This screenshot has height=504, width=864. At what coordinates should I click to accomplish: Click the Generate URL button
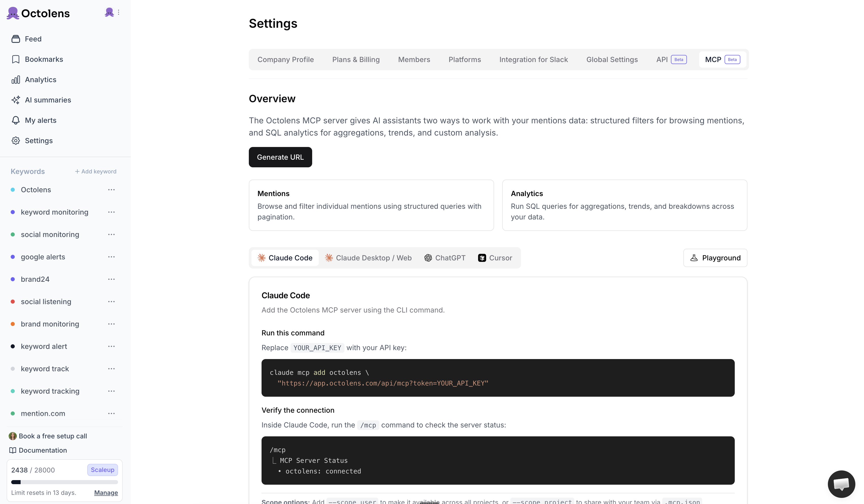(x=280, y=157)
